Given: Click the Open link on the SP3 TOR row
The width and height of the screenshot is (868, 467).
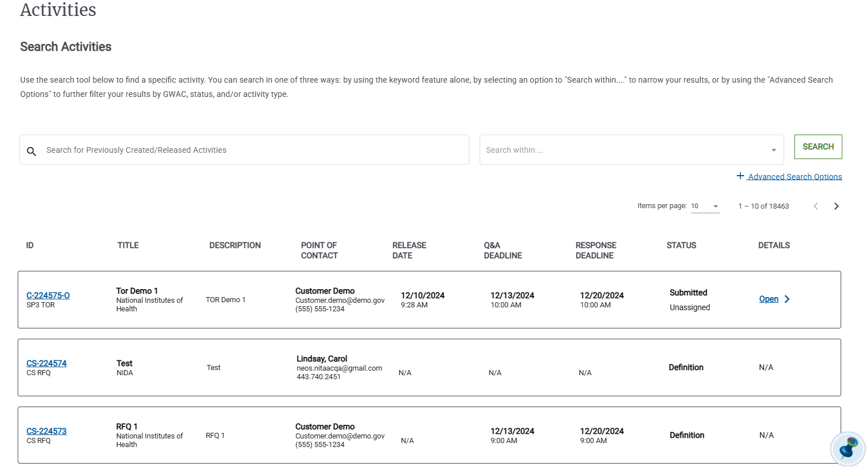Looking at the screenshot, I should point(768,299).
